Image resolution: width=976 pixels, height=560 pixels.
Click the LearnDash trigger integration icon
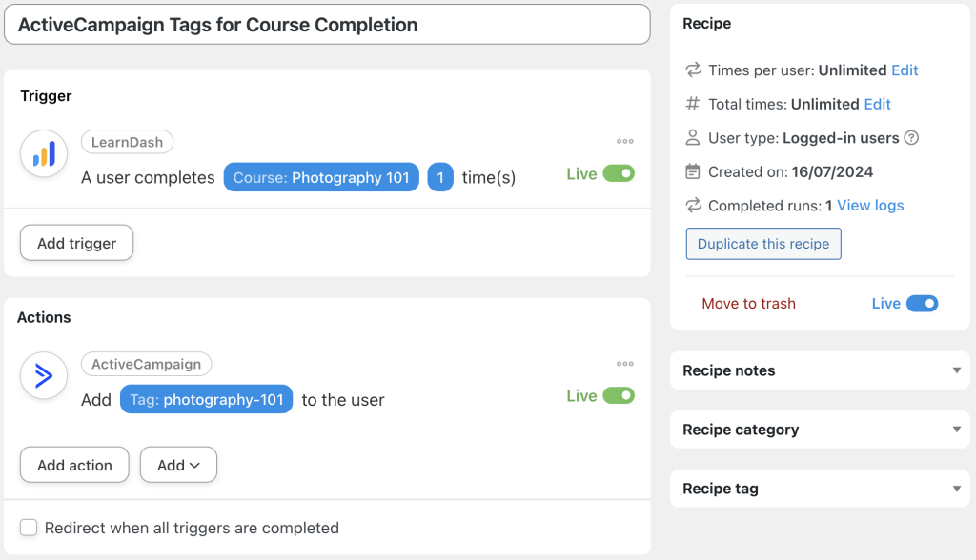[x=42, y=153]
